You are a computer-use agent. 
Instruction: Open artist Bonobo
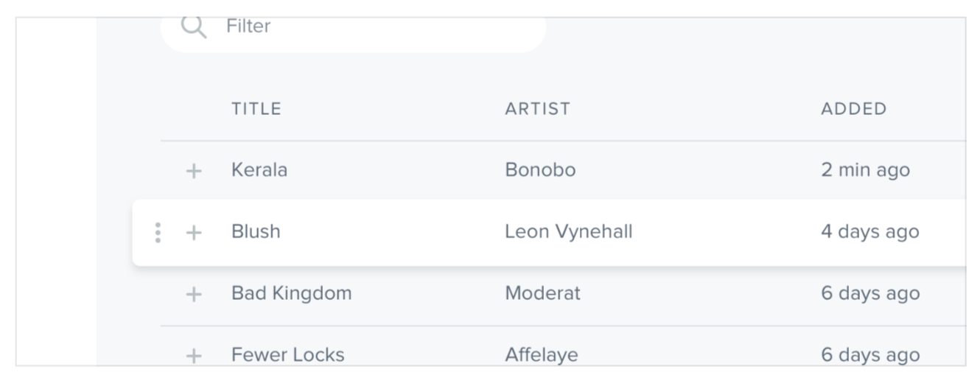coord(540,170)
